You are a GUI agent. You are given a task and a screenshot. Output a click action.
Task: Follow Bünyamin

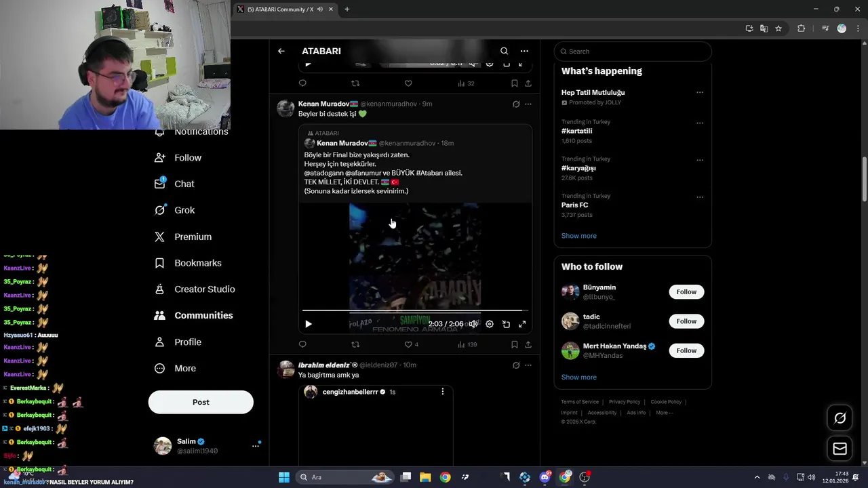click(x=686, y=292)
